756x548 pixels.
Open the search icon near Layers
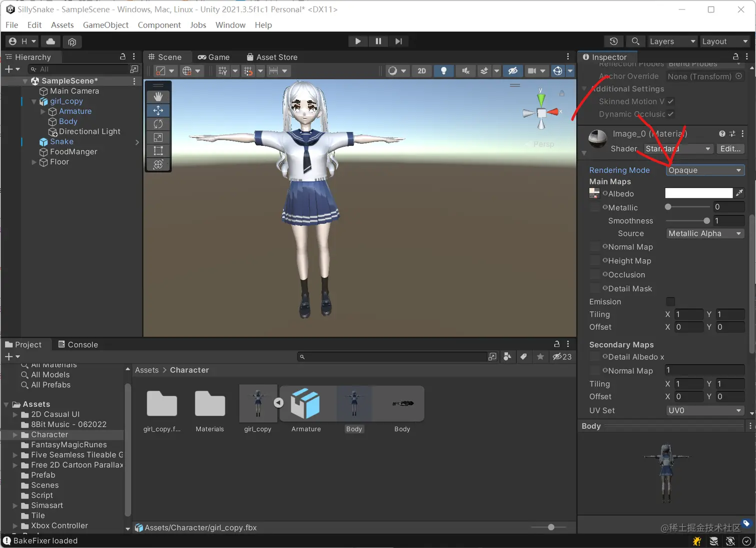click(635, 41)
